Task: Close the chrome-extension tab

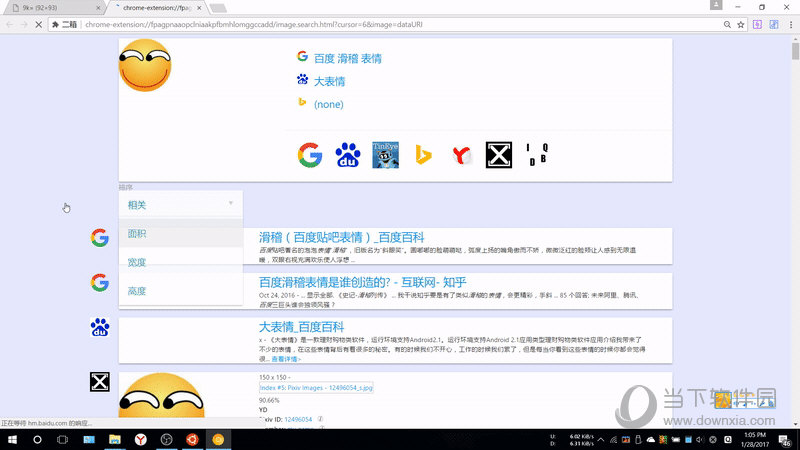Action: pyautogui.click(x=199, y=8)
